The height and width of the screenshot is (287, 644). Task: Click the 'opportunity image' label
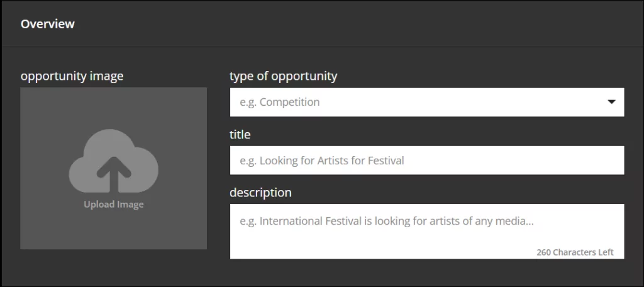point(72,76)
